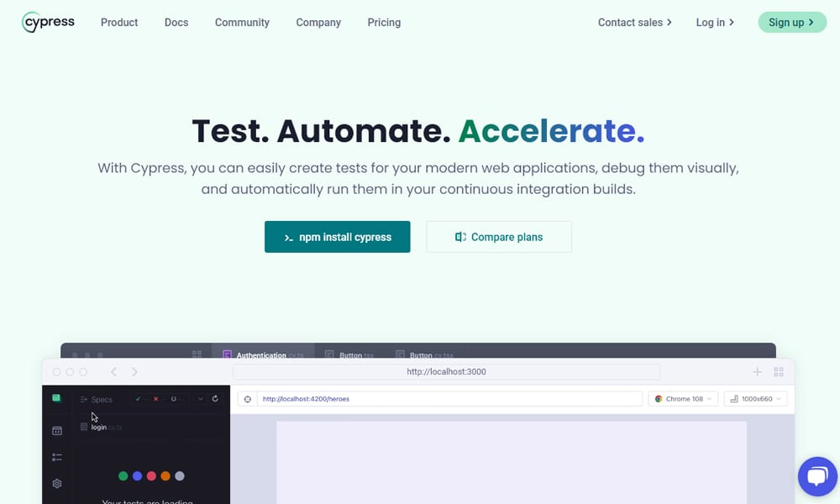This screenshot has width=840, height=504.
Task: Open the Product menu
Action: click(x=119, y=23)
